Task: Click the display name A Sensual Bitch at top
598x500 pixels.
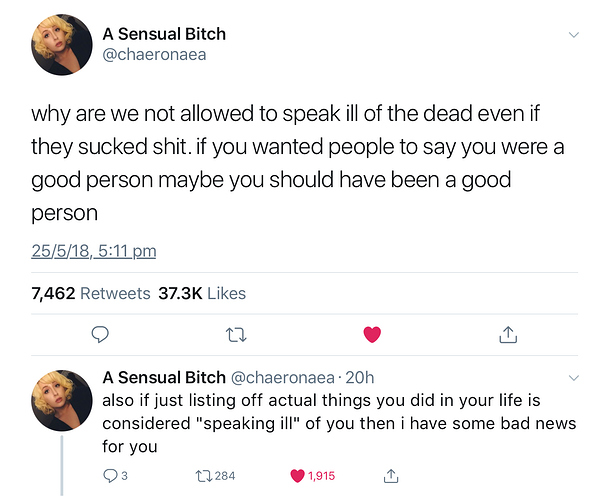Action: click(x=164, y=34)
